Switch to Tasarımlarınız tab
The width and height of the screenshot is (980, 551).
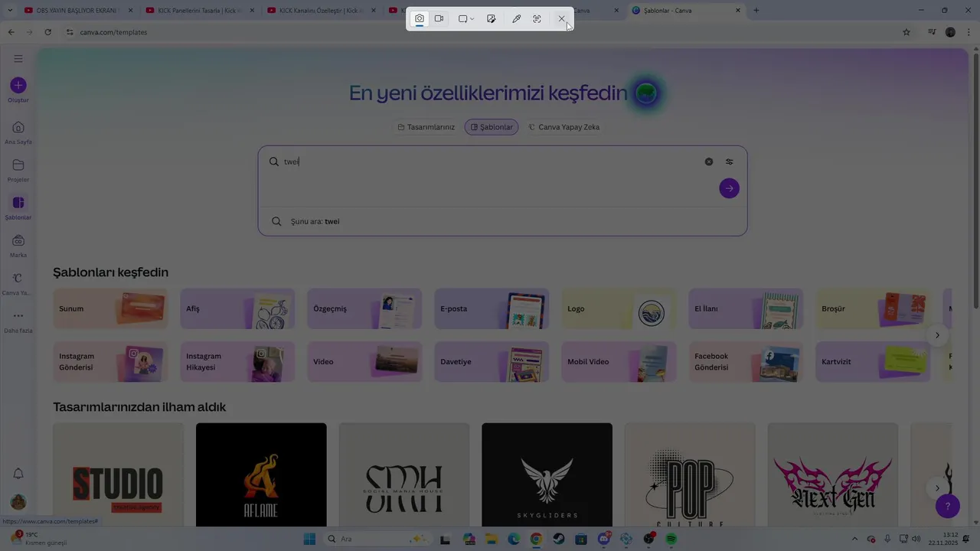pyautogui.click(x=426, y=127)
